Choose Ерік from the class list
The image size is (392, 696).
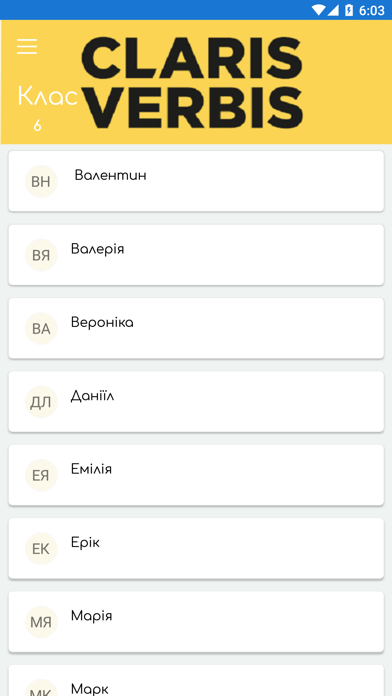point(196,549)
